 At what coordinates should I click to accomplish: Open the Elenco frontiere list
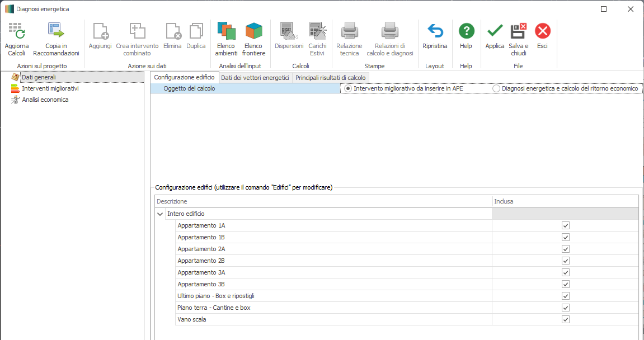pyautogui.click(x=253, y=31)
